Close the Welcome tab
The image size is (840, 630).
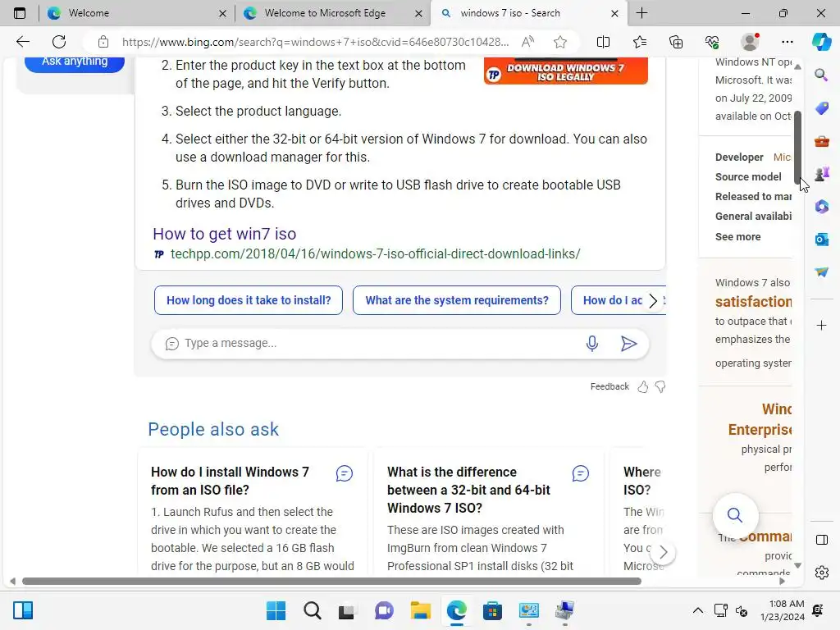(222, 13)
